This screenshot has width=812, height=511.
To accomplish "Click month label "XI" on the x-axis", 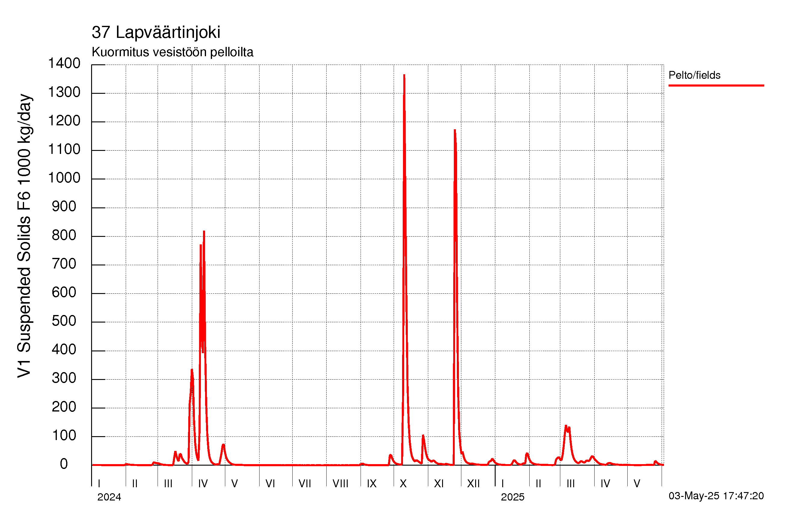I will click(439, 484).
